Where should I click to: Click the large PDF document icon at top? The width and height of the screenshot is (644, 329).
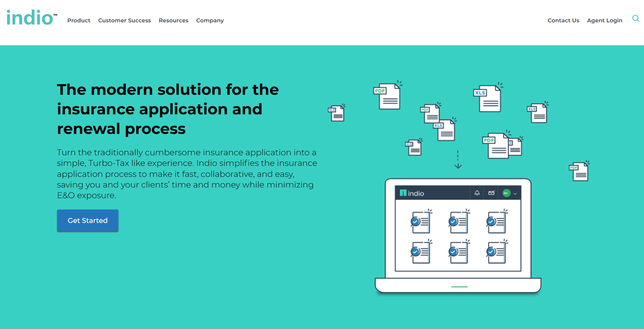click(387, 95)
